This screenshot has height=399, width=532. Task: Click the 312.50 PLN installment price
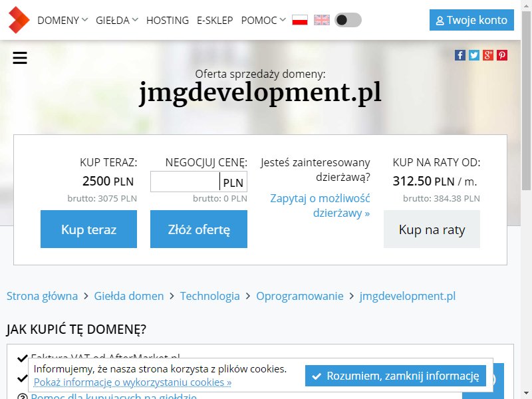pos(435,181)
